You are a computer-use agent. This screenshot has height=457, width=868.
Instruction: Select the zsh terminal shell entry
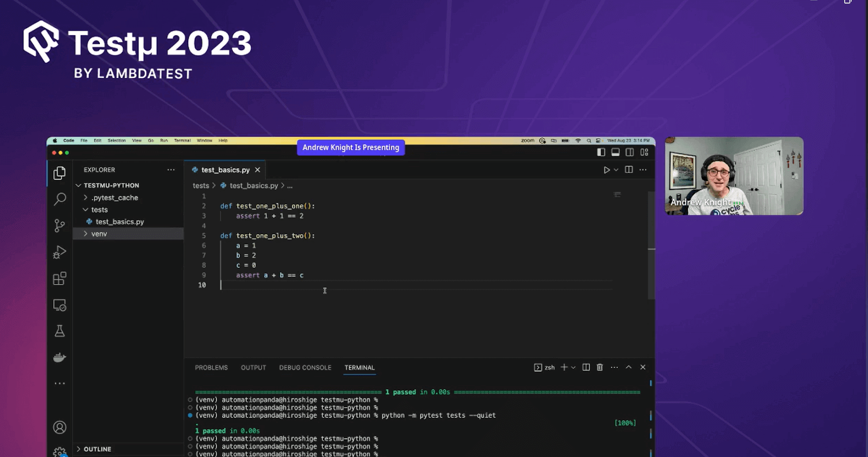pos(544,368)
